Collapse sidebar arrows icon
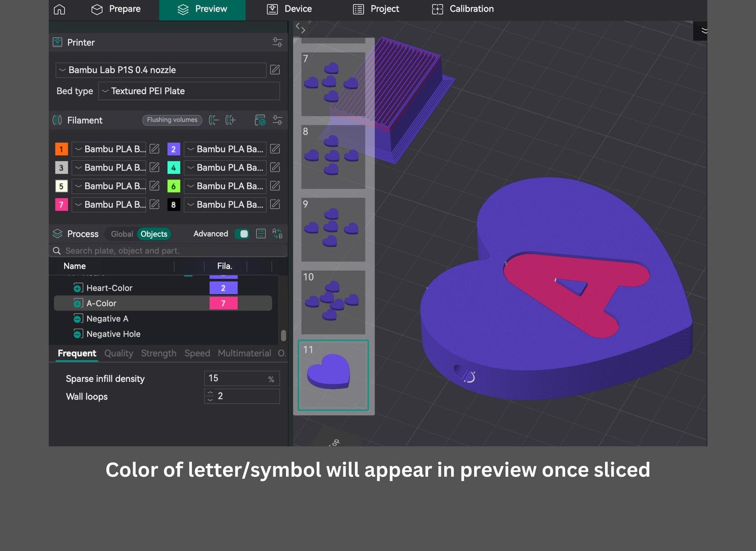 pos(300,28)
